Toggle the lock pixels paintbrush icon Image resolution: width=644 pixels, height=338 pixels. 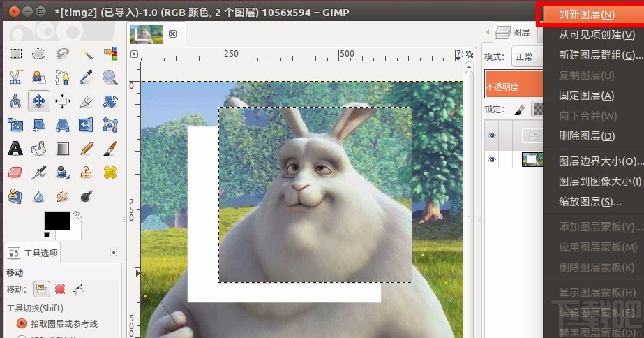519,109
